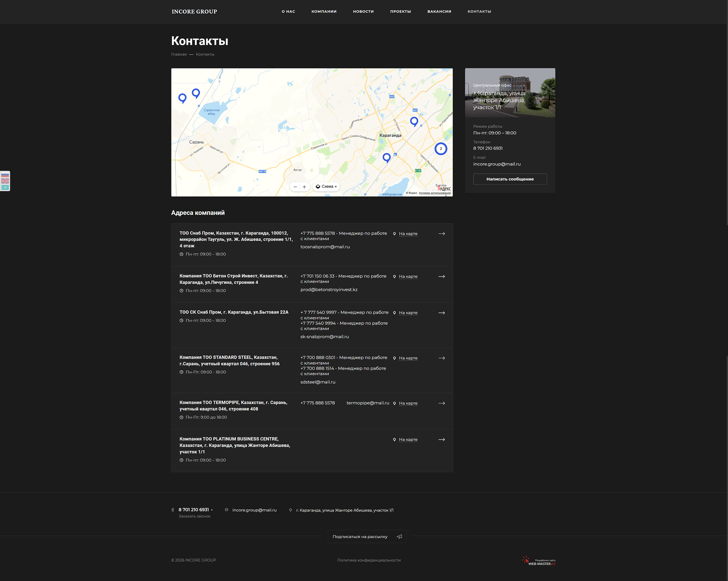Open the ПРОЕКТЫ menu item
Screen dimensions: 728x581
400,12
